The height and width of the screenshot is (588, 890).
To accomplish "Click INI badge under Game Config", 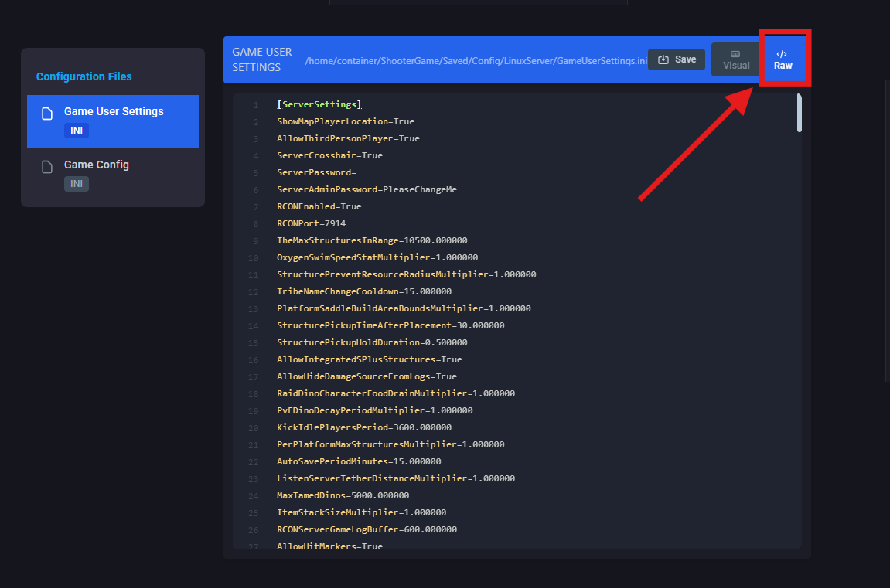I will [77, 184].
